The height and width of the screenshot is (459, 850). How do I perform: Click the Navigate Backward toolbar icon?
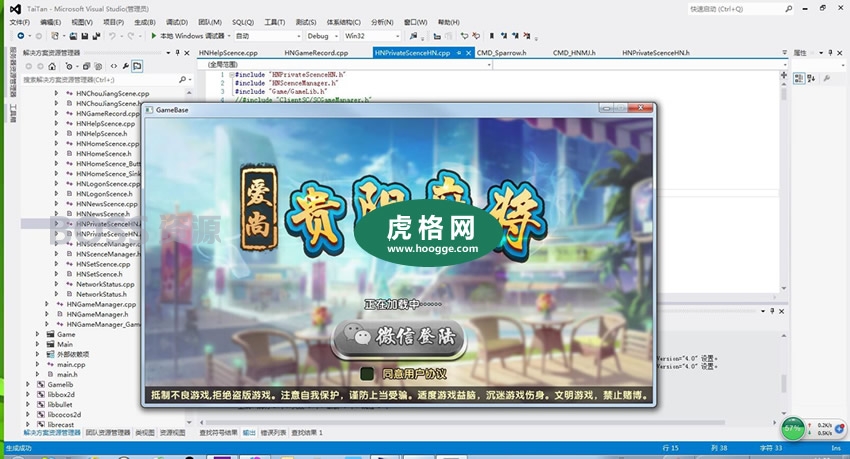(21, 36)
